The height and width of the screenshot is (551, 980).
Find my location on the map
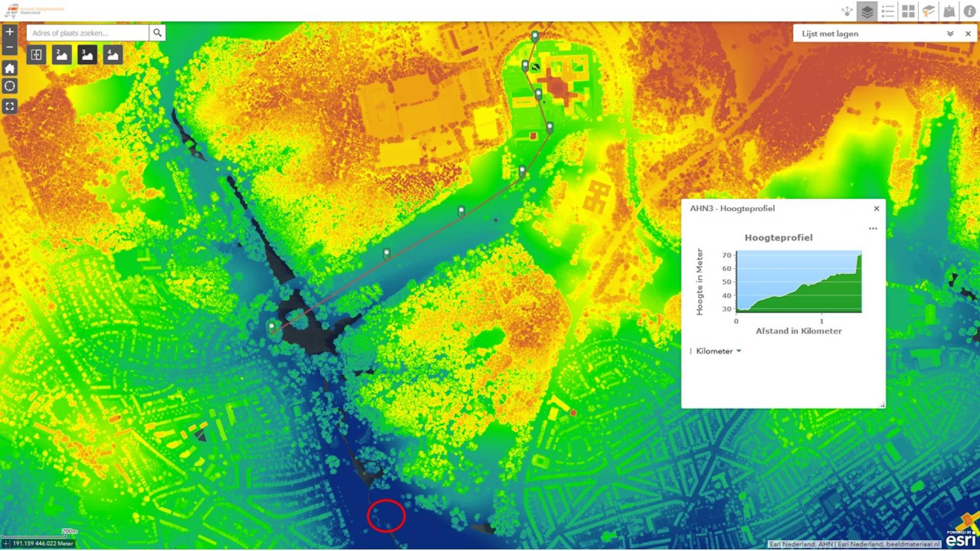coord(10,86)
